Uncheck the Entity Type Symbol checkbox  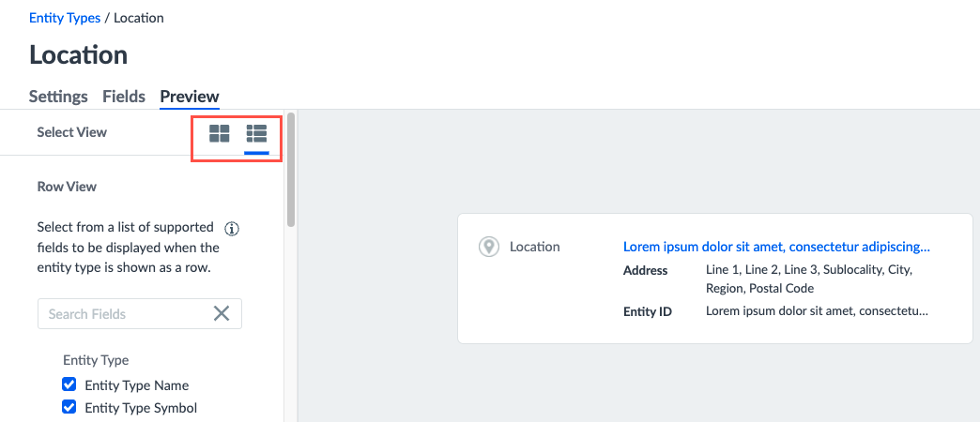[69, 408]
